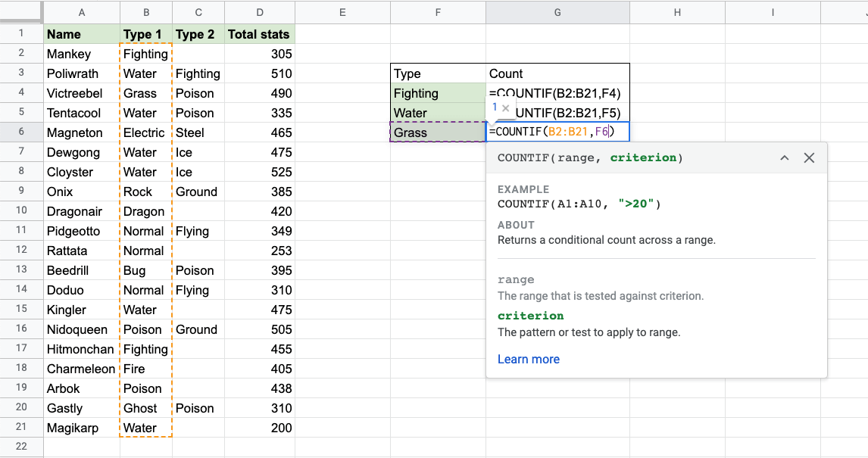Click the row 13 header
868x458 pixels.
coord(21,270)
